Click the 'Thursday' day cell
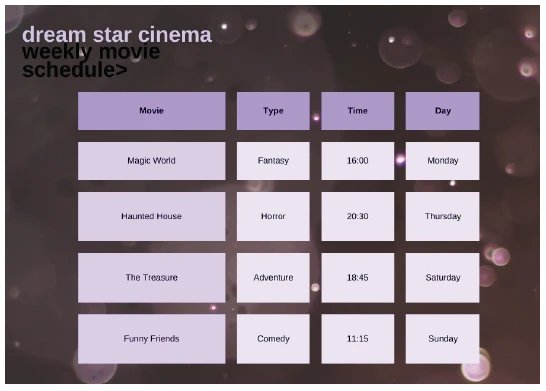 pos(442,216)
